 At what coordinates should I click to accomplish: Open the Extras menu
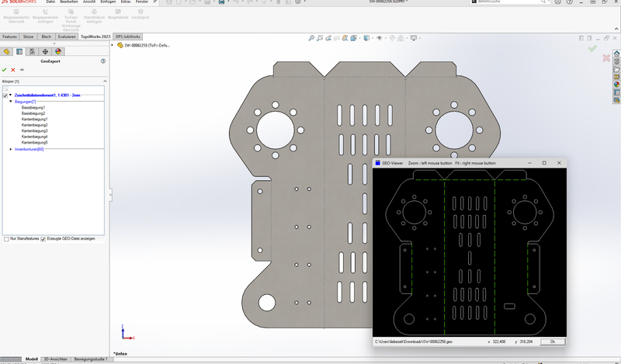126,2
